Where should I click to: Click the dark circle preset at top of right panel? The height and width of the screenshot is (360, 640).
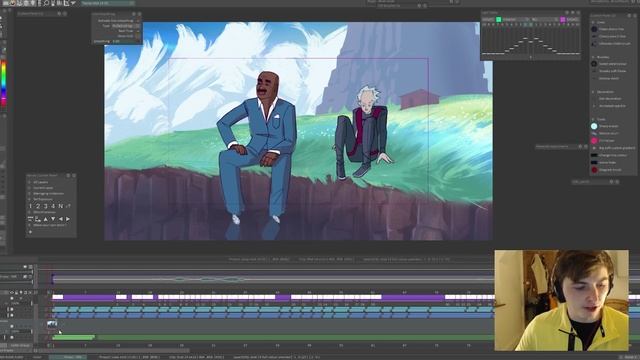[594, 29]
